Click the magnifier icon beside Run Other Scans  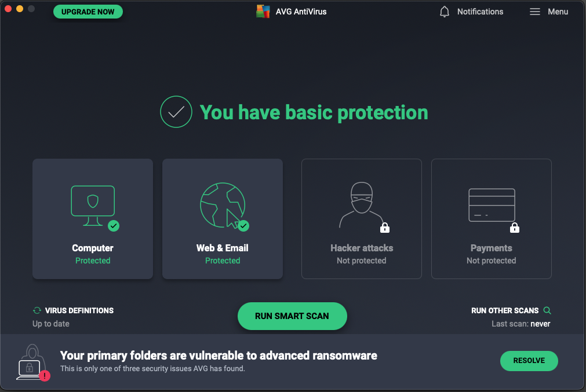[547, 310]
